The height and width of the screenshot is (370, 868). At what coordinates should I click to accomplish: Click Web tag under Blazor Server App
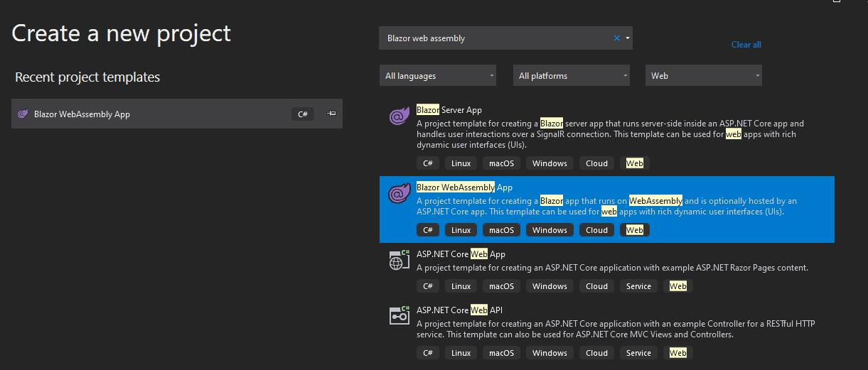coord(635,163)
